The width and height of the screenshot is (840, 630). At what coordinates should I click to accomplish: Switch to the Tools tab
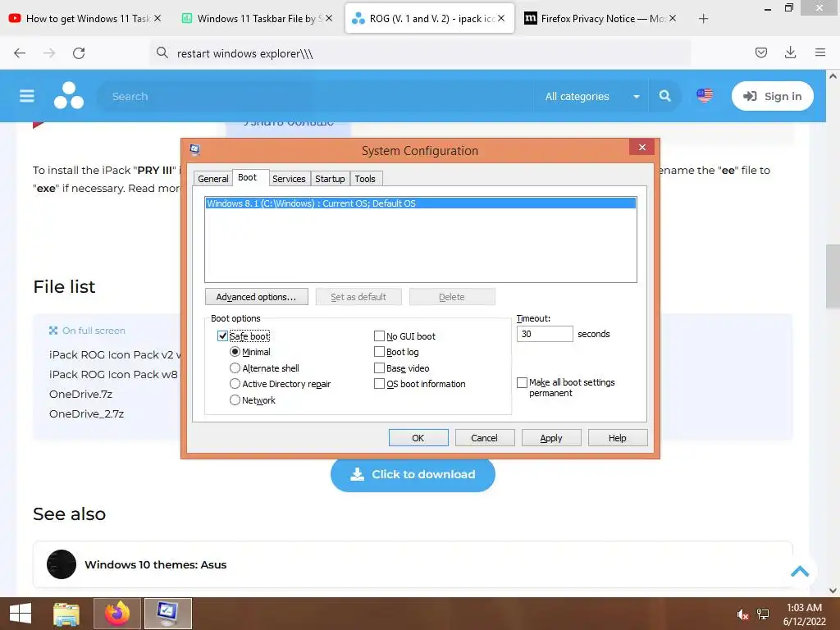[365, 179]
